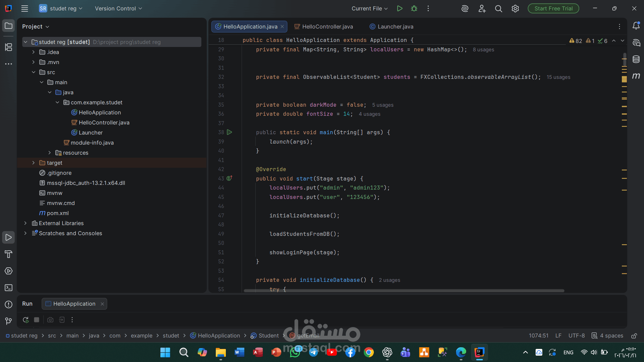Open the studet reg project dropdown
Viewport: 644px width, 362px height.
coord(61,8)
